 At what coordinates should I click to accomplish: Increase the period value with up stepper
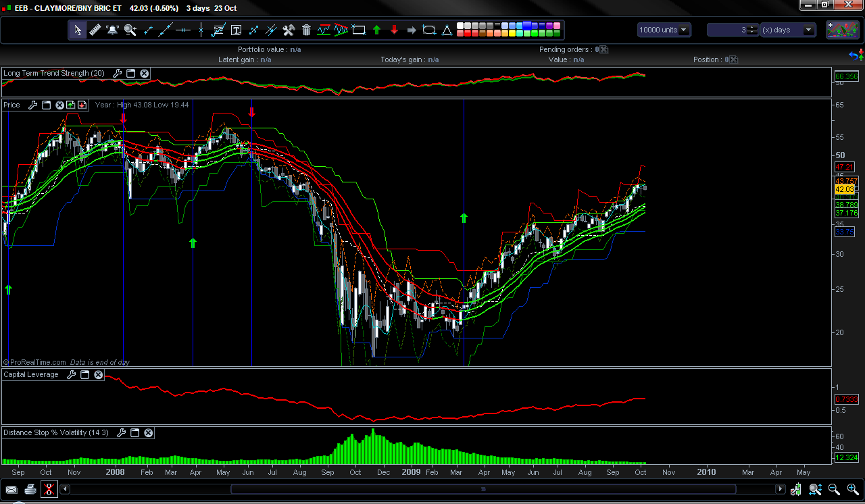click(x=753, y=27)
